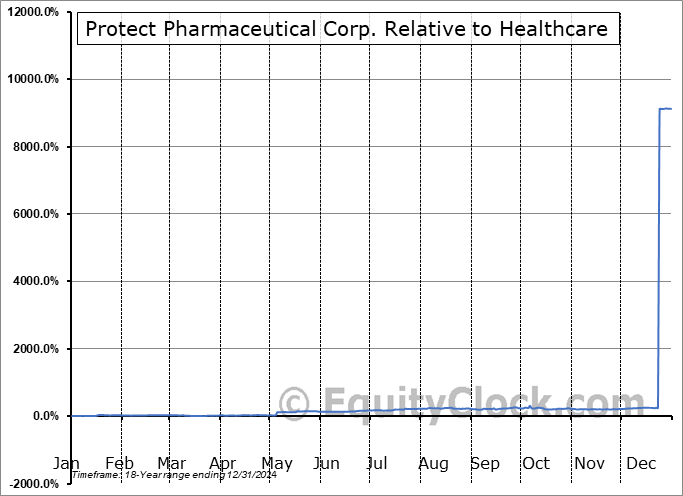The width and height of the screenshot is (683, 496).
Task: Select the Feb label on the month axis
Action: 119,464
